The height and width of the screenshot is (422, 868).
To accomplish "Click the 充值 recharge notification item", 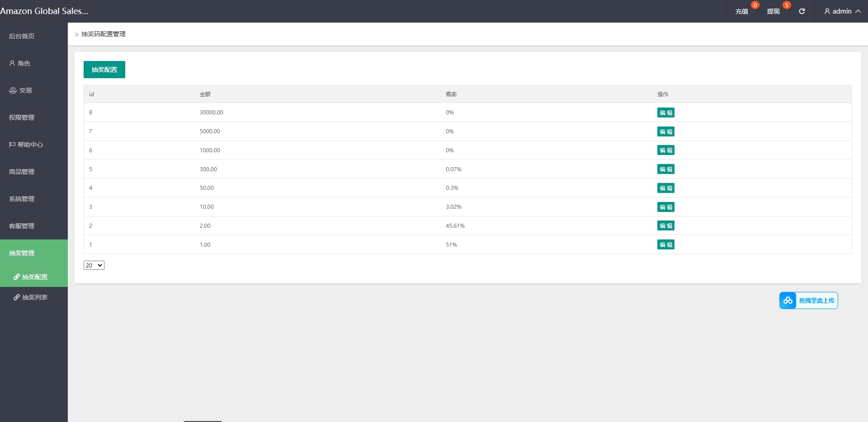I will pyautogui.click(x=741, y=11).
